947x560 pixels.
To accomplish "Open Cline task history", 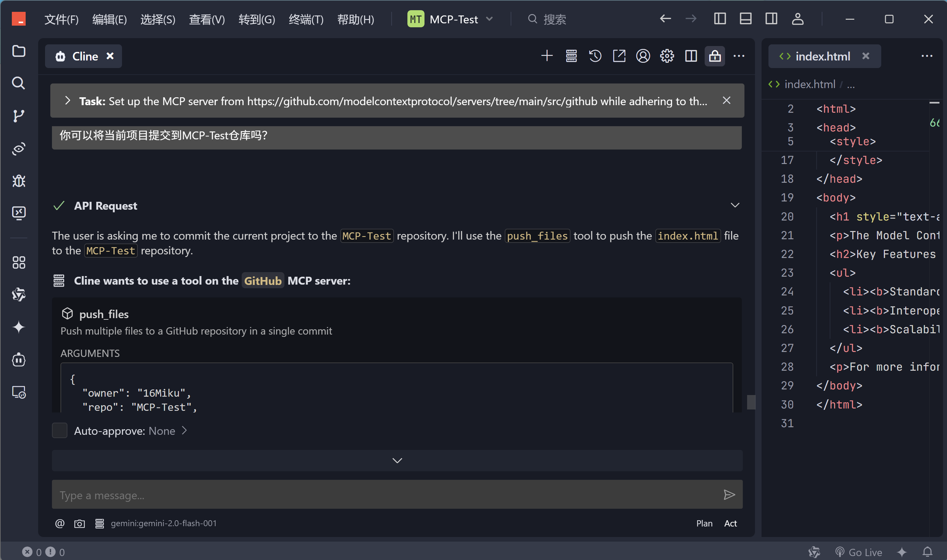I will (595, 56).
